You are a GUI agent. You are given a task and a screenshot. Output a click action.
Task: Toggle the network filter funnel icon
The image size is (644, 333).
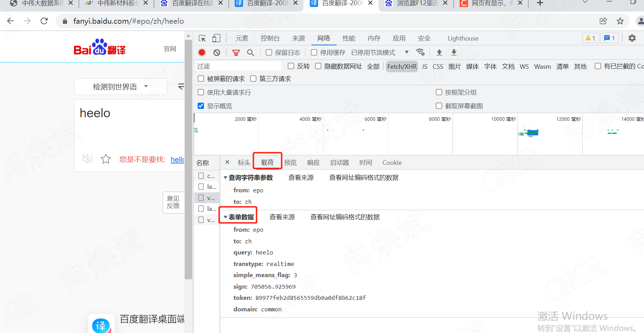pos(236,53)
